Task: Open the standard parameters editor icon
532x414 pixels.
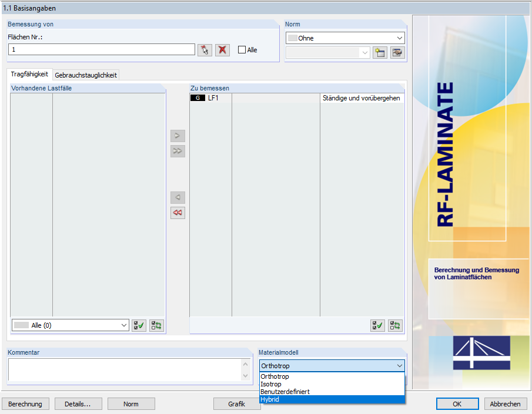Action: pos(397,53)
